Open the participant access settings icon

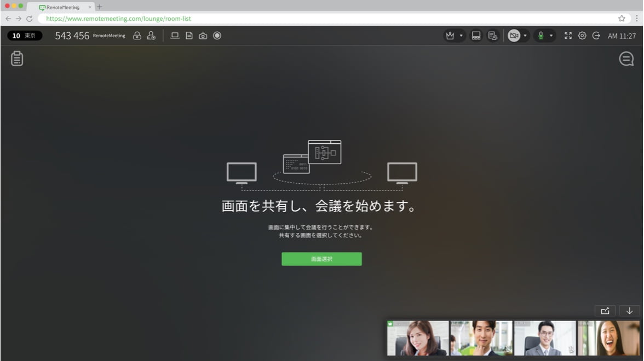pyautogui.click(x=151, y=36)
